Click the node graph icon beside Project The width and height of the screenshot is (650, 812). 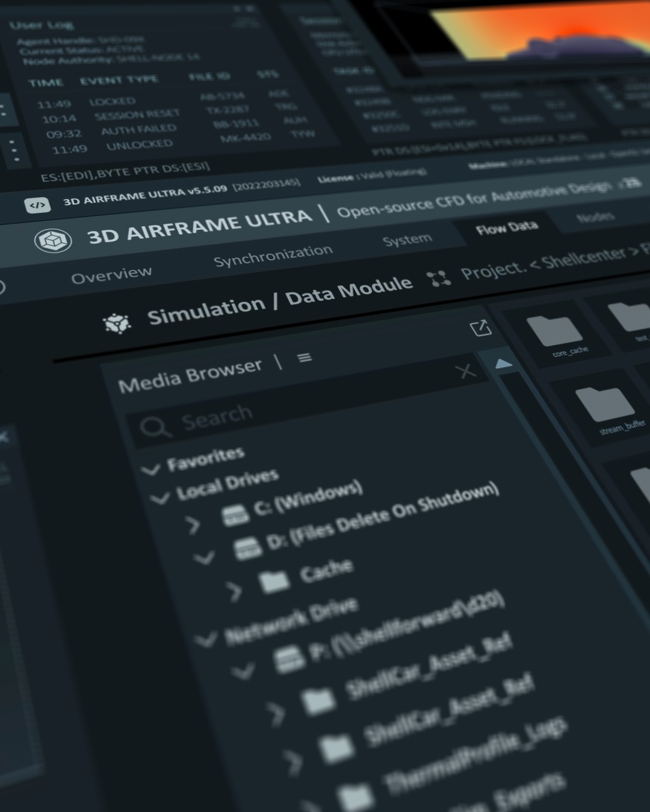click(x=438, y=279)
